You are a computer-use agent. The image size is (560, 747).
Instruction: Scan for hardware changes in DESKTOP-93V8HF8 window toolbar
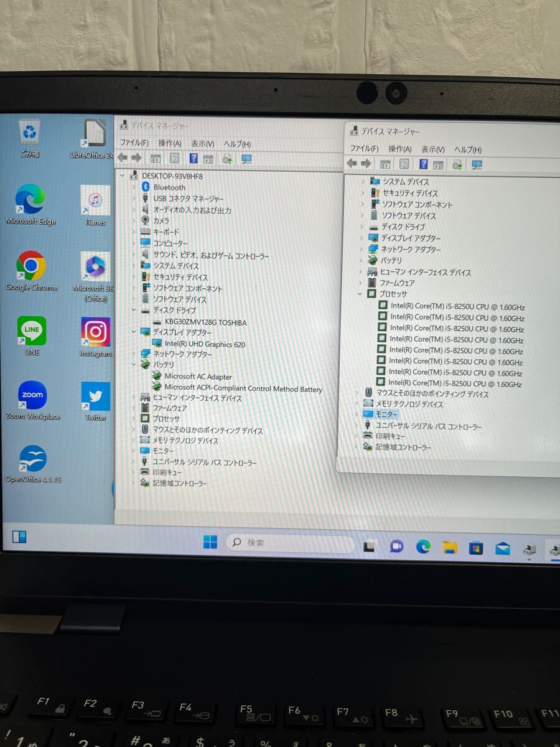(x=246, y=159)
